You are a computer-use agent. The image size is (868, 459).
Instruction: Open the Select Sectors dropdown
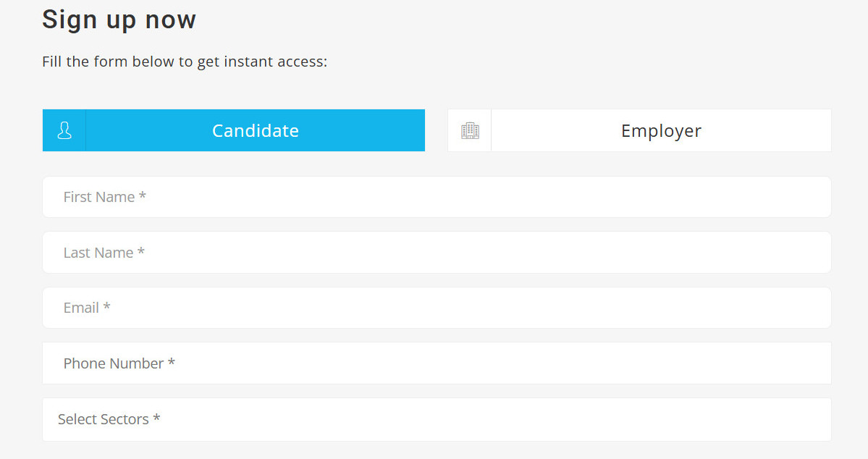[x=437, y=420]
